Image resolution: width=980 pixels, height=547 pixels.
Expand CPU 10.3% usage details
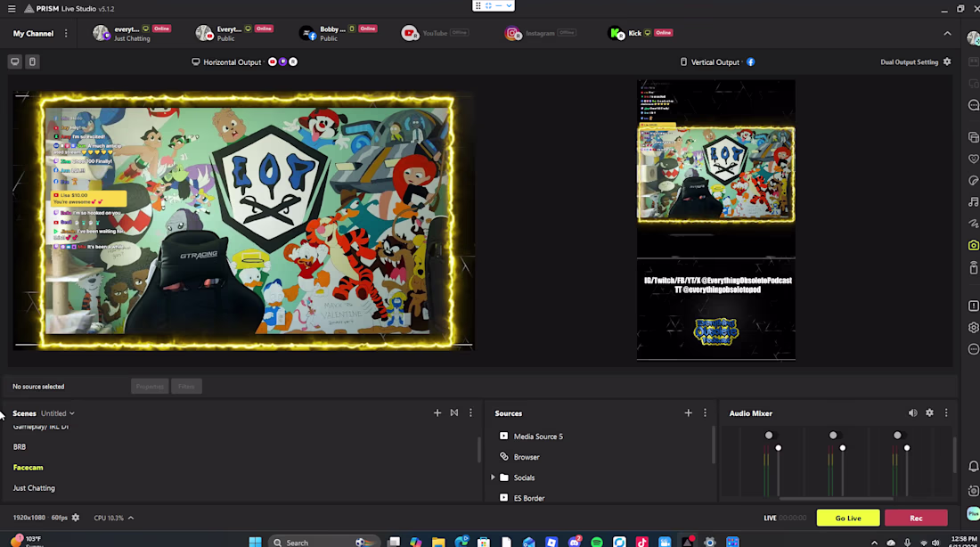coord(131,518)
